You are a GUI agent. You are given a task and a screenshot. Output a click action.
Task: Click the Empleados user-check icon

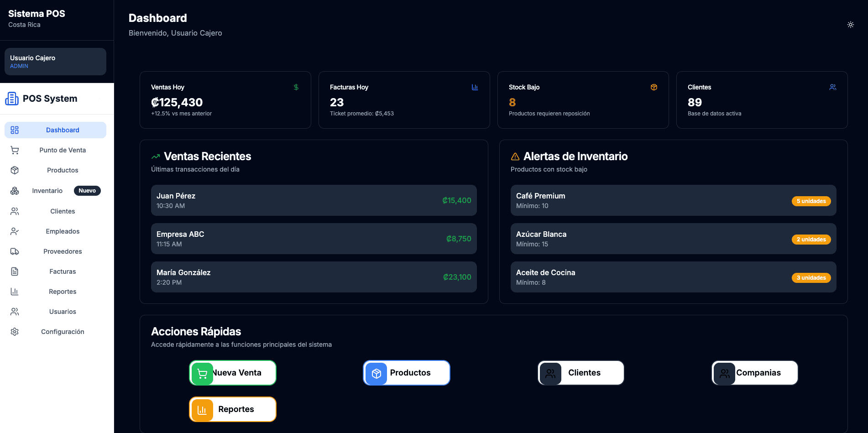coord(15,231)
